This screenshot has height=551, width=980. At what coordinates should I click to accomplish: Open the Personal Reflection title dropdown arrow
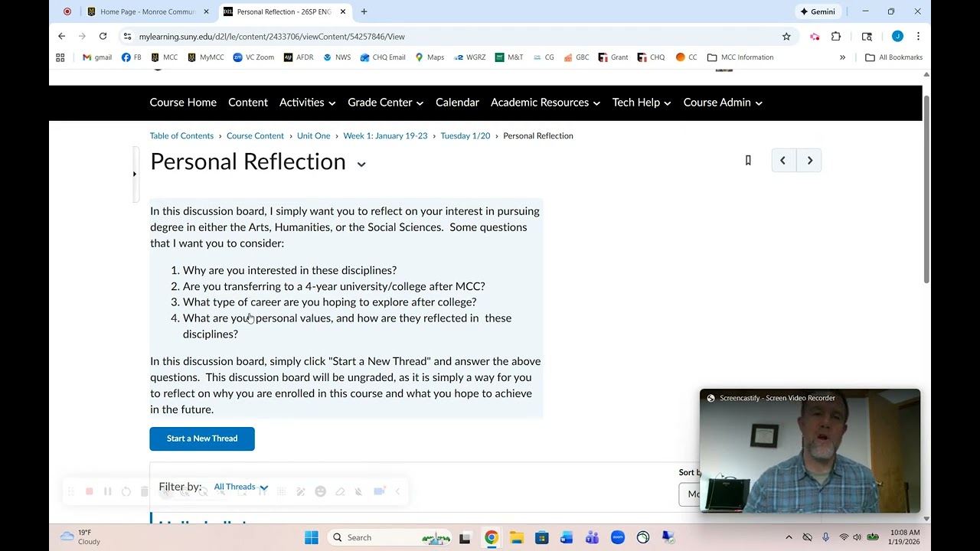tap(361, 163)
